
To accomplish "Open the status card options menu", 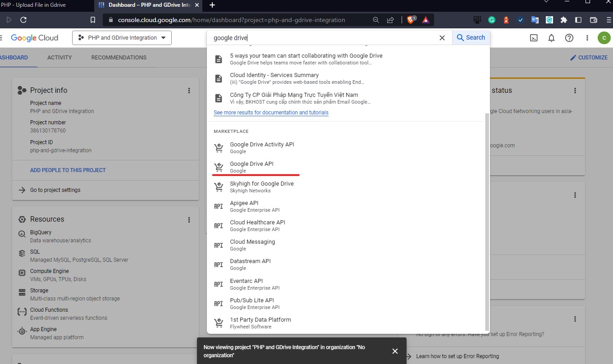I will (x=575, y=91).
